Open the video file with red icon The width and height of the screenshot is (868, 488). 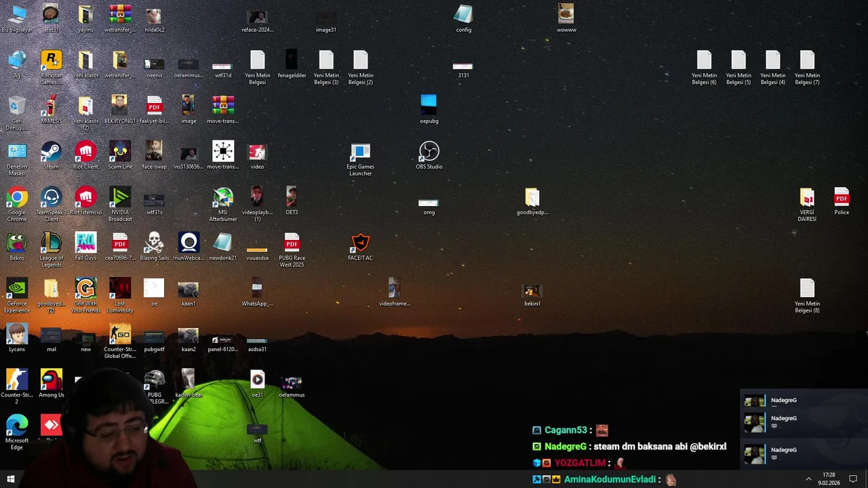[x=257, y=155]
